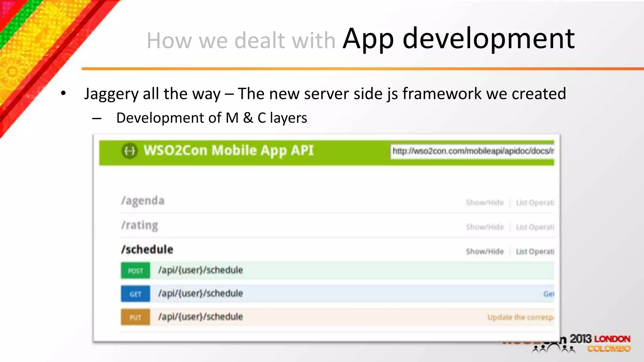Click the Swagger logo icon in green header
Image resolution: width=644 pixels, height=362 pixels.
[129, 151]
